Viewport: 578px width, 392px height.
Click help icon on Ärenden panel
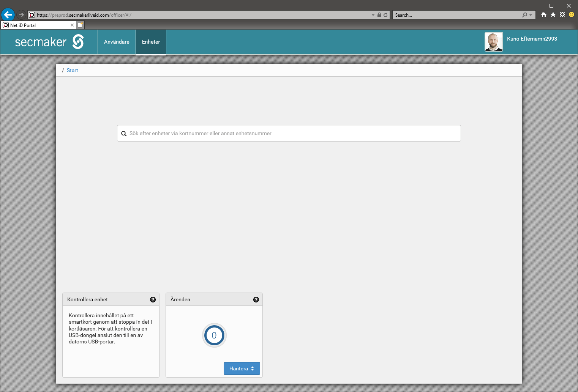tap(256, 299)
